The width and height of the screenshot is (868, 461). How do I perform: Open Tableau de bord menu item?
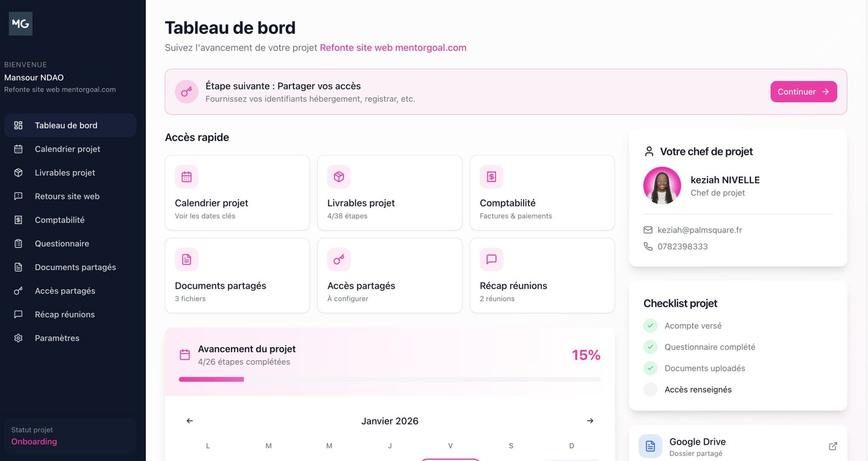tap(70, 125)
